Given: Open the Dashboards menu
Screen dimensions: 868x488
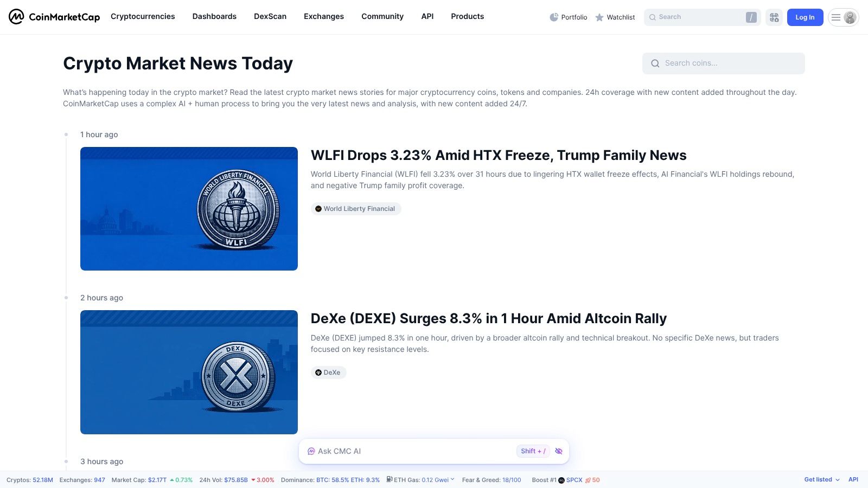Looking at the screenshot, I should 214,16.
